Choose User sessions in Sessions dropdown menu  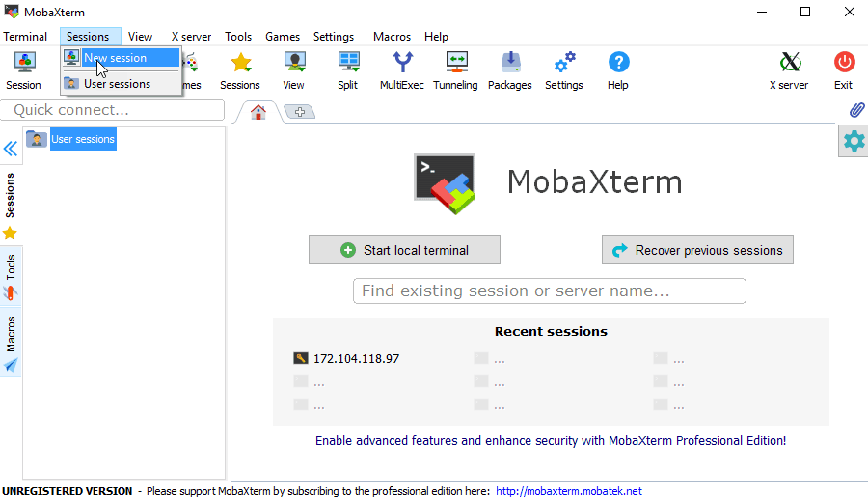point(121,84)
